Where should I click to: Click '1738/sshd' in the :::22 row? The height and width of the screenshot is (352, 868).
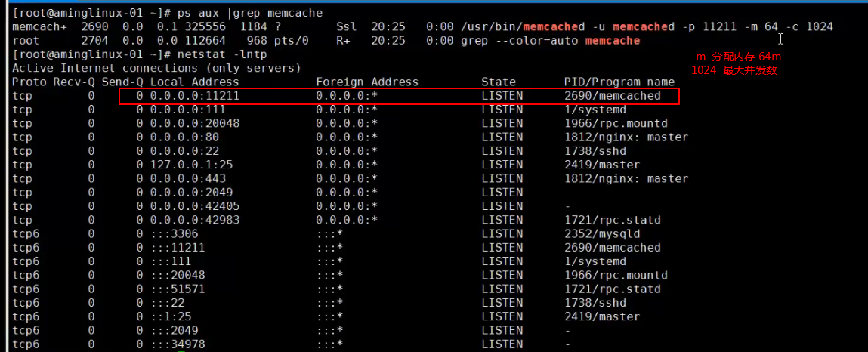tap(595, 303)
